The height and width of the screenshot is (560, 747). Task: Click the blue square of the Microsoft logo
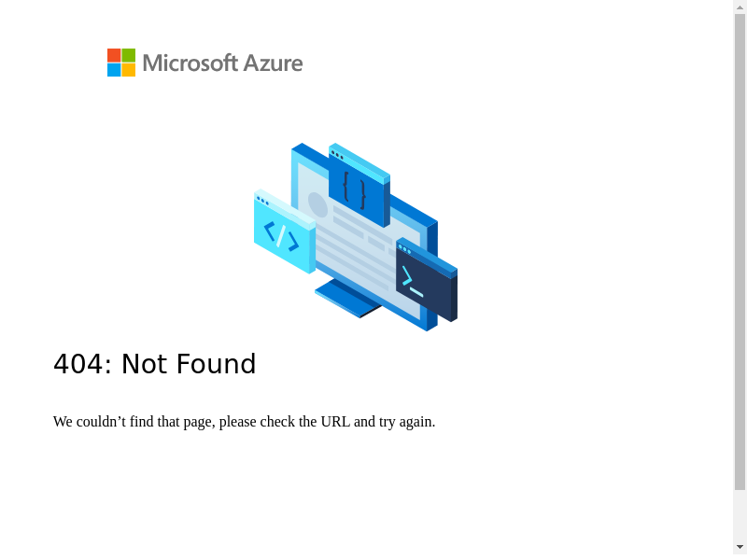[x=114, y=70]
